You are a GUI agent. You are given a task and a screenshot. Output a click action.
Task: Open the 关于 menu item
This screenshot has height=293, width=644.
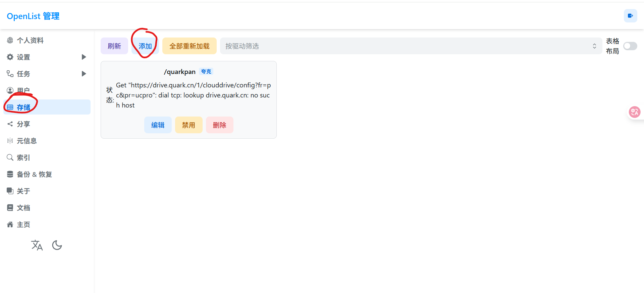click(x=47, y=191)
